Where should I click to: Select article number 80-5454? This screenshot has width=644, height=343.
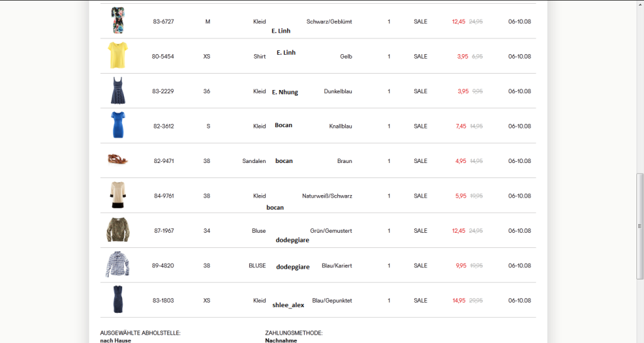point(163,57)
